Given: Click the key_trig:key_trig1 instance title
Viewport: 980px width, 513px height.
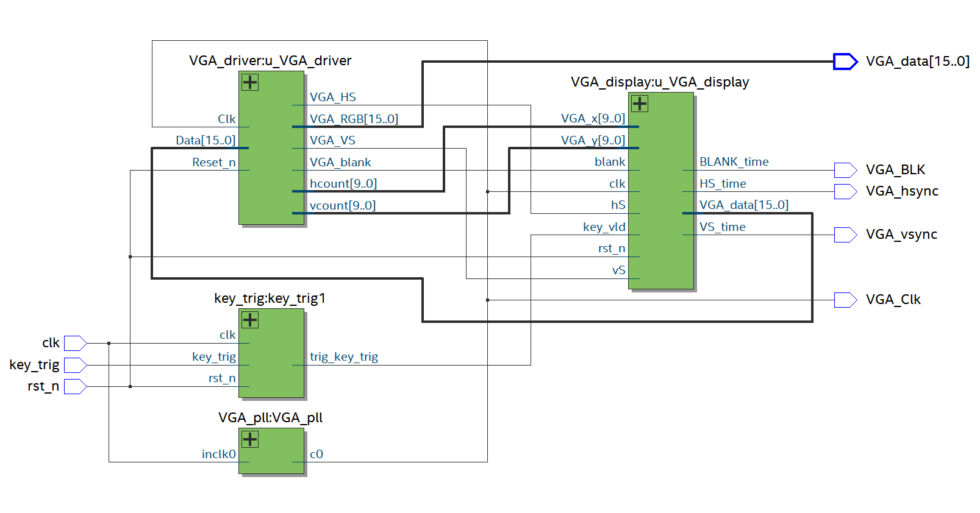Looking at the screenshot, I should coord(270,298).
